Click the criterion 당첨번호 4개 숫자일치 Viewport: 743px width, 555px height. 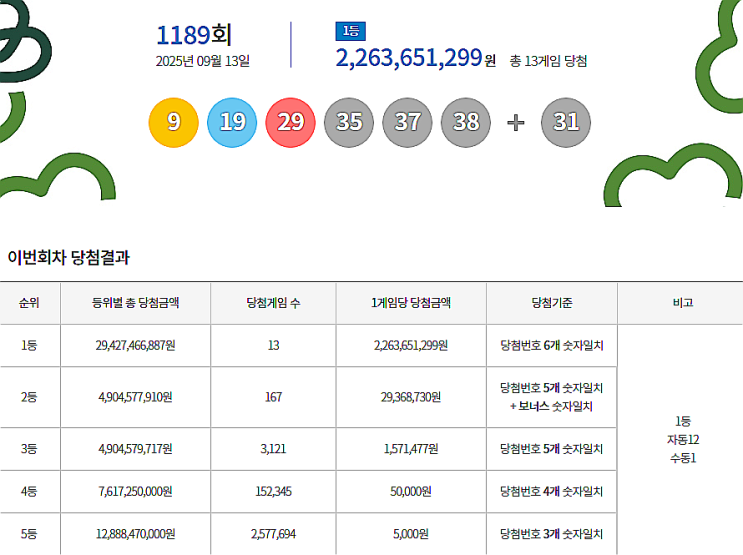(x=552, y=491)
